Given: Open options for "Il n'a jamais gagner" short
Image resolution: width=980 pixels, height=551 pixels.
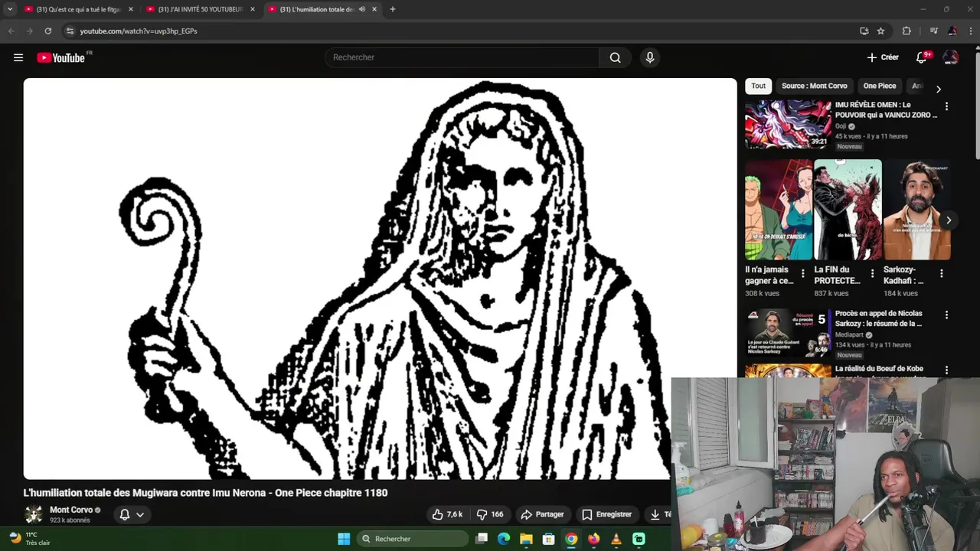Looking at the screenshot, I should (802, 273).
